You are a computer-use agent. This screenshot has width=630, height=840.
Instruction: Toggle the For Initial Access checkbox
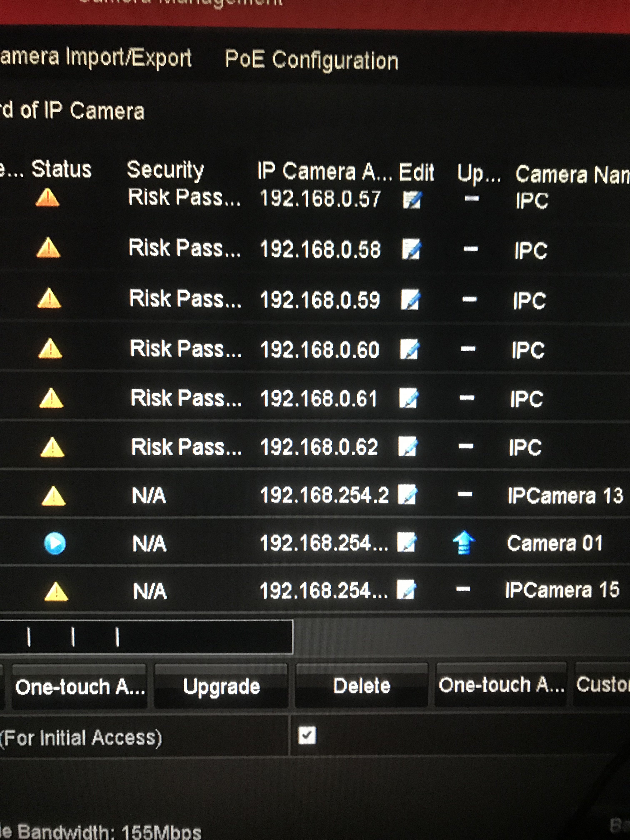pyautogui.click(x=307, y=736)
